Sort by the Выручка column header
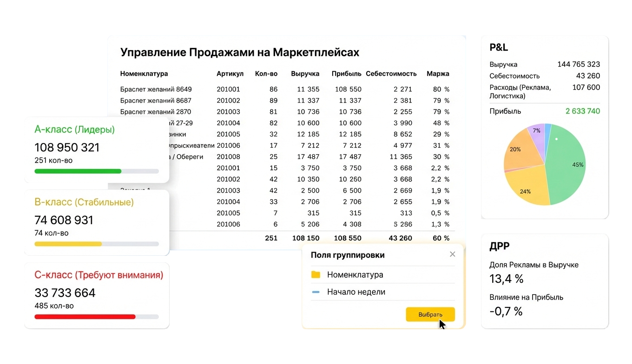The height and width of the screenshot is (364, 632). 305,74
